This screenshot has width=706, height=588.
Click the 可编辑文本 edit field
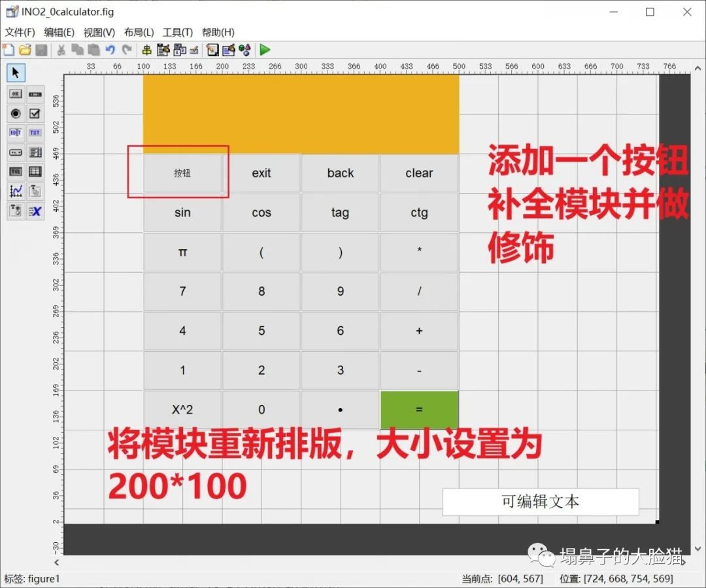pyautogui.click(x=541, y=501)
